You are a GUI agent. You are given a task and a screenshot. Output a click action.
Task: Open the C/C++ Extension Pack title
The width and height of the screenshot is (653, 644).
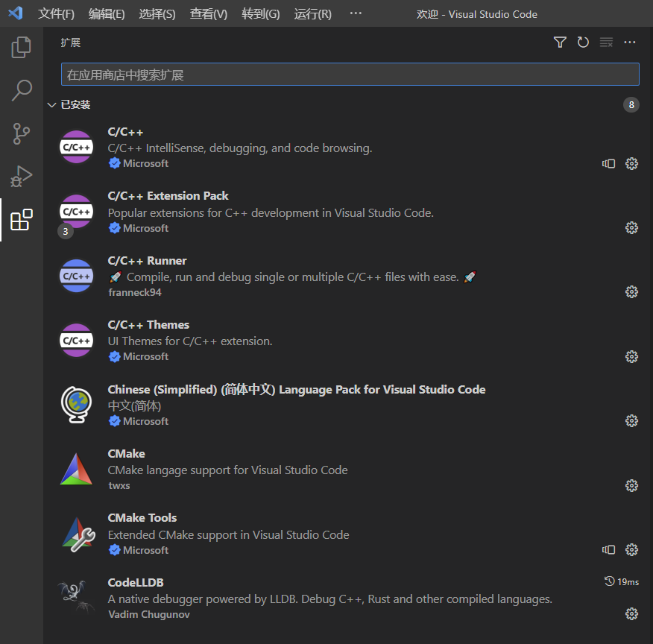pos(168,195)
